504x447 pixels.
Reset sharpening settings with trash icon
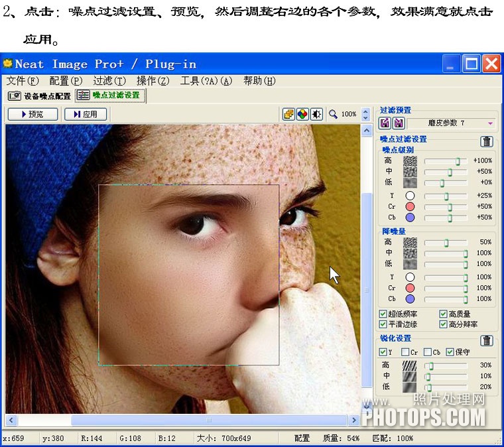[x=487, y=340]
